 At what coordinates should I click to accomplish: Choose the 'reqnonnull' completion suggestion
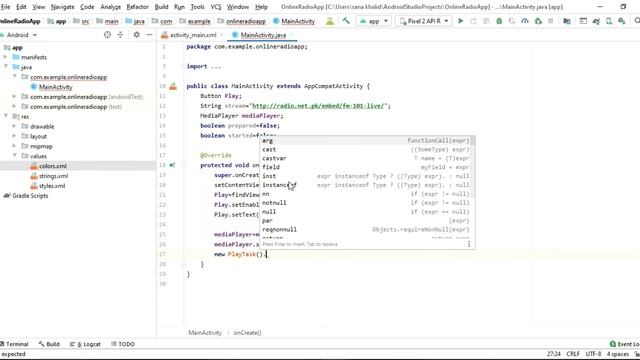(x=367, y=229)
